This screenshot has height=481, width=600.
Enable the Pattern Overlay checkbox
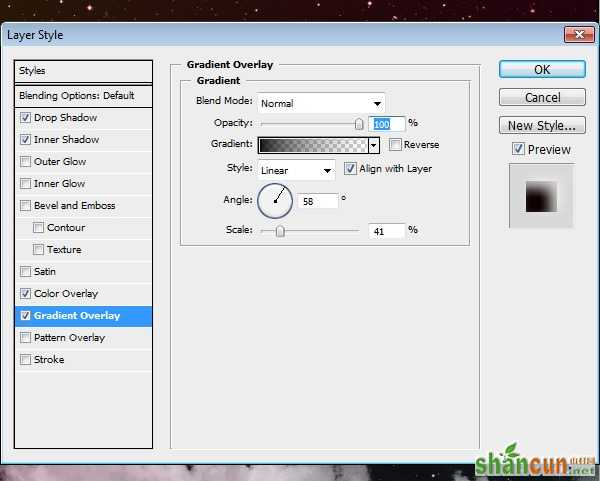pyautogui.click(x=25, y=338)
